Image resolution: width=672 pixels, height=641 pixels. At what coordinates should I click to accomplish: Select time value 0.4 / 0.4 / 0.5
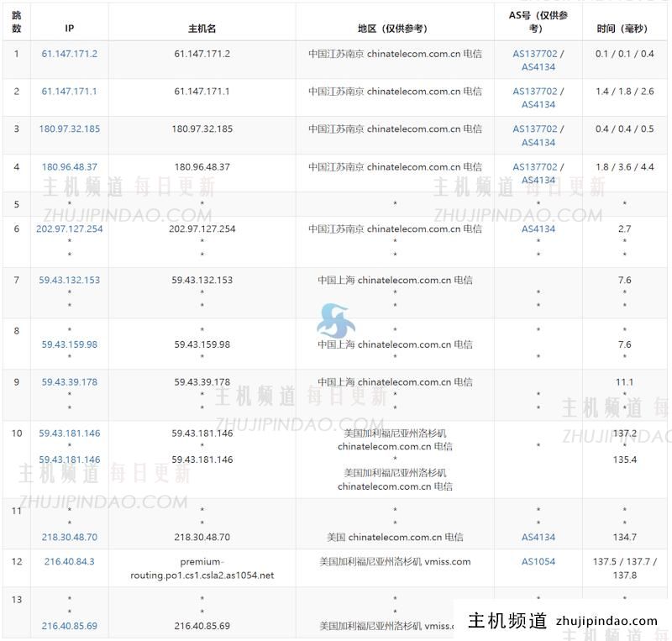(624, 129)
